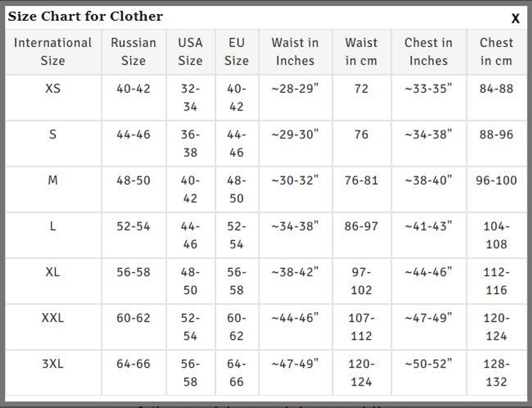Select the S size row
The image size is (532, 408).
(x=53, y=134)
